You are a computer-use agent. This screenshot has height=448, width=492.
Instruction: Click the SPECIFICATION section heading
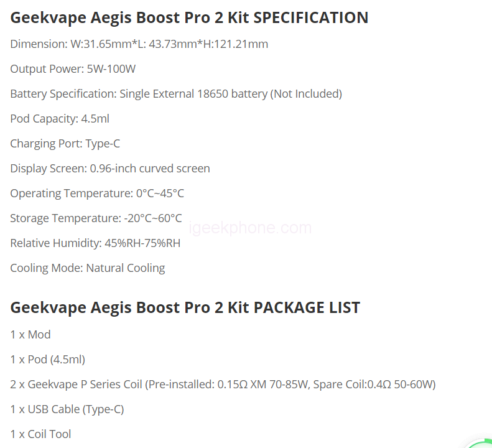[x=189, y=17]
